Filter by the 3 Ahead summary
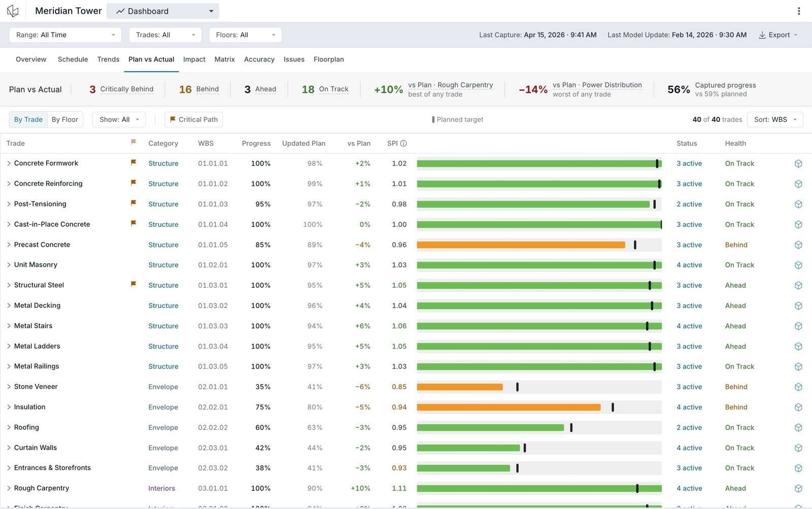This screenshot has width=812, height=509. coord(260,89)
